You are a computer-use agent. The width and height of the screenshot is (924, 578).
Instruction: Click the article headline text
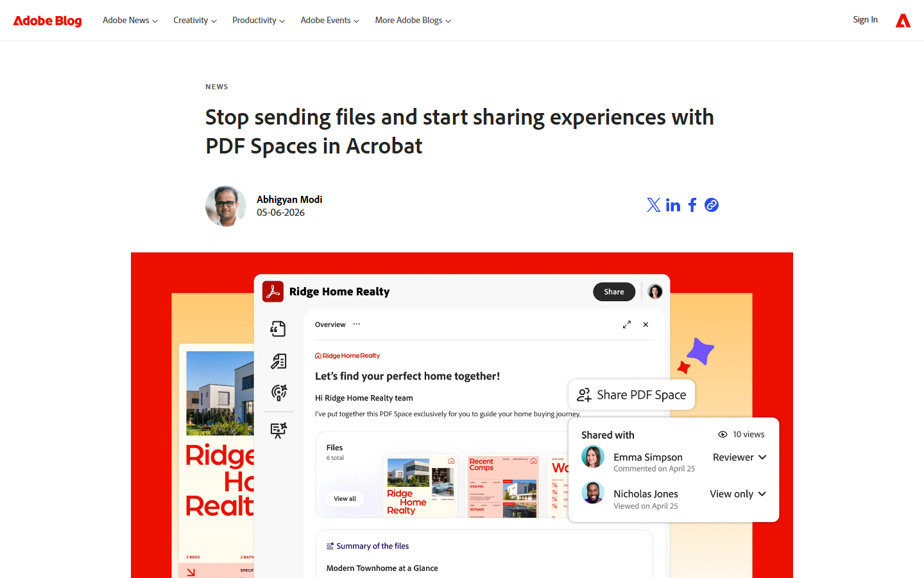coord(459,132)
